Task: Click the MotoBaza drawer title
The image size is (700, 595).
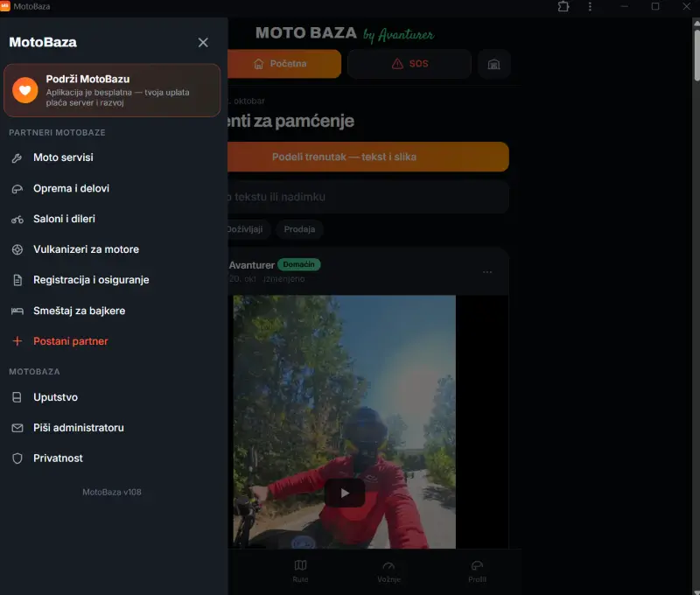Action: pyautogui.click(x=43, y=42)
